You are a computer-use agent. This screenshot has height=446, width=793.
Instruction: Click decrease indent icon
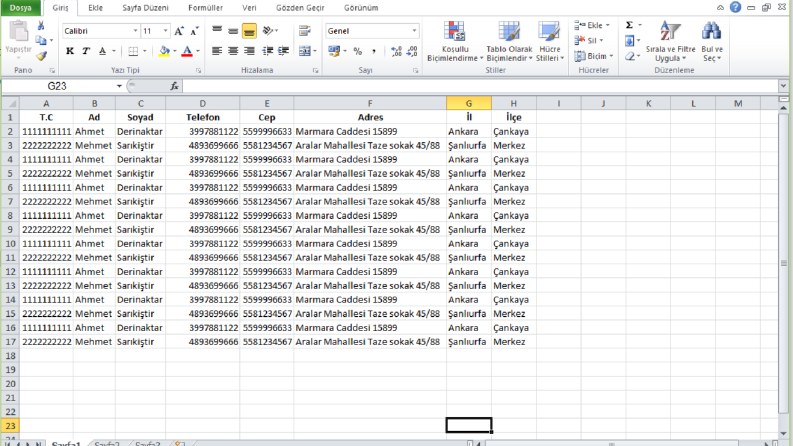[x=268, y=51]
